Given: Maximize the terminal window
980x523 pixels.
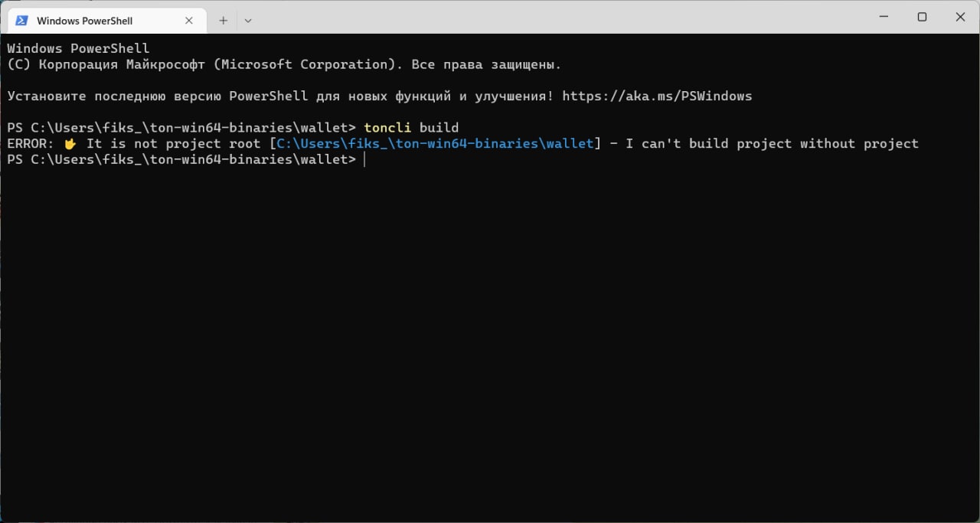Looking at the screenshot, I should tap(922, 16).
